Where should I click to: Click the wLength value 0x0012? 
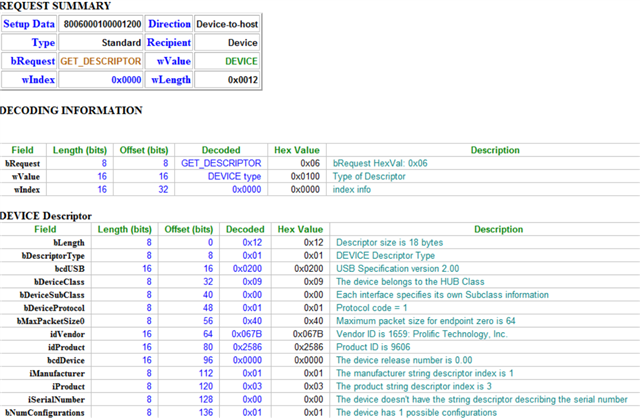click(243, 80)
